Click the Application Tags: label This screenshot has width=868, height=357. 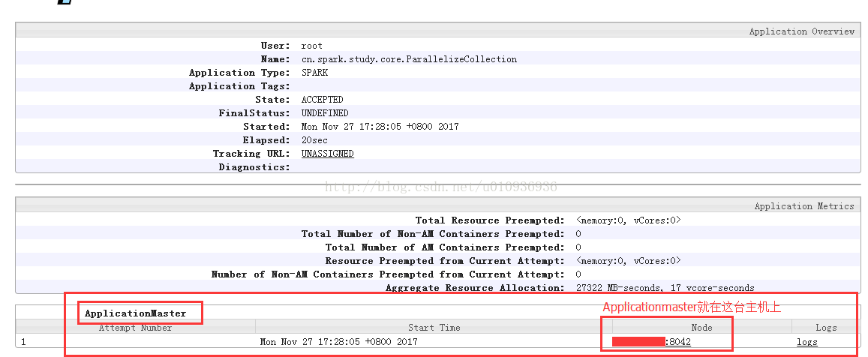240,86
